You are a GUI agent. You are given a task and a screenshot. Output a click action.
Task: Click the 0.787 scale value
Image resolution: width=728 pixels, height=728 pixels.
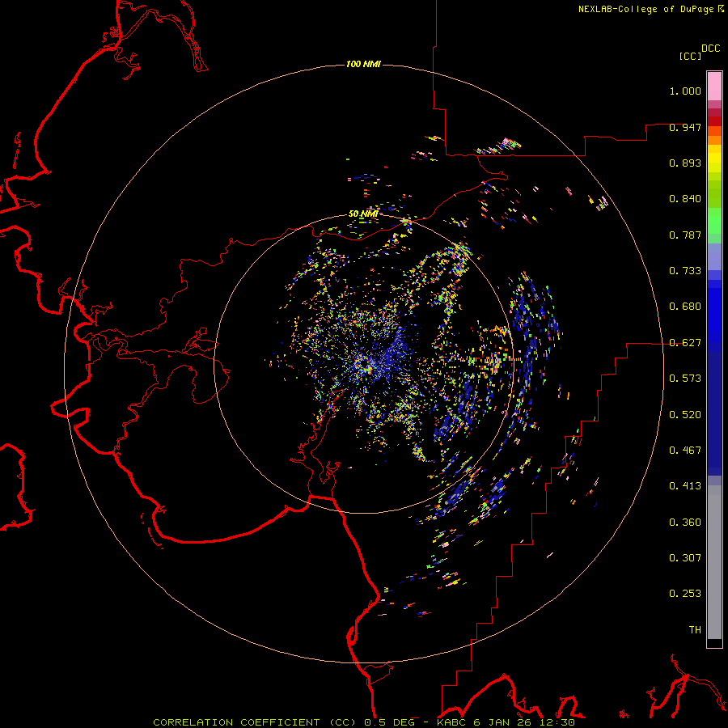point(685,235)
